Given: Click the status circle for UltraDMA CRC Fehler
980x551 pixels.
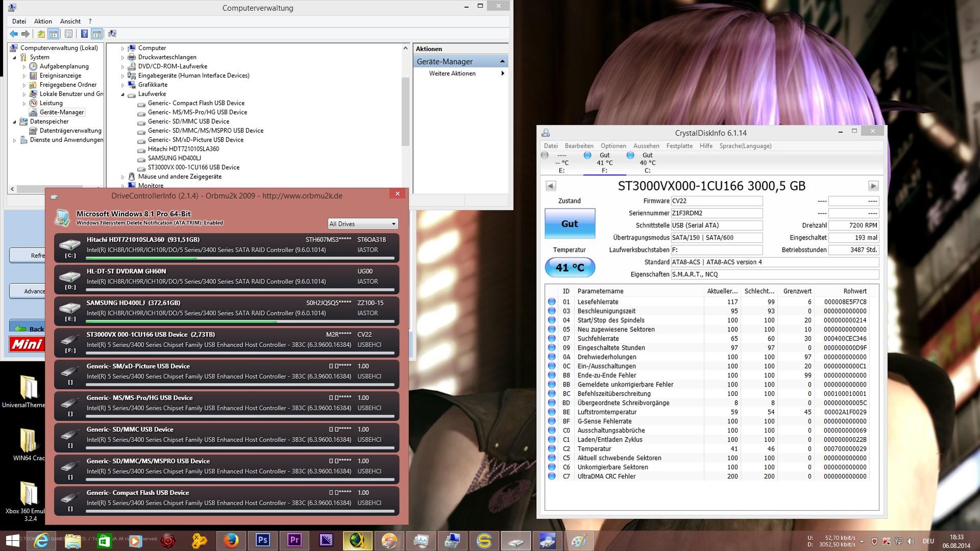Looking at the screenshot, I should 552,476.
